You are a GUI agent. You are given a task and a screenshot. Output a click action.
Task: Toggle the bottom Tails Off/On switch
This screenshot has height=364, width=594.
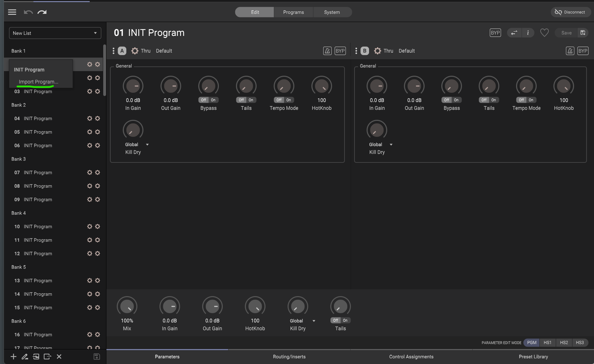point(340,320)
